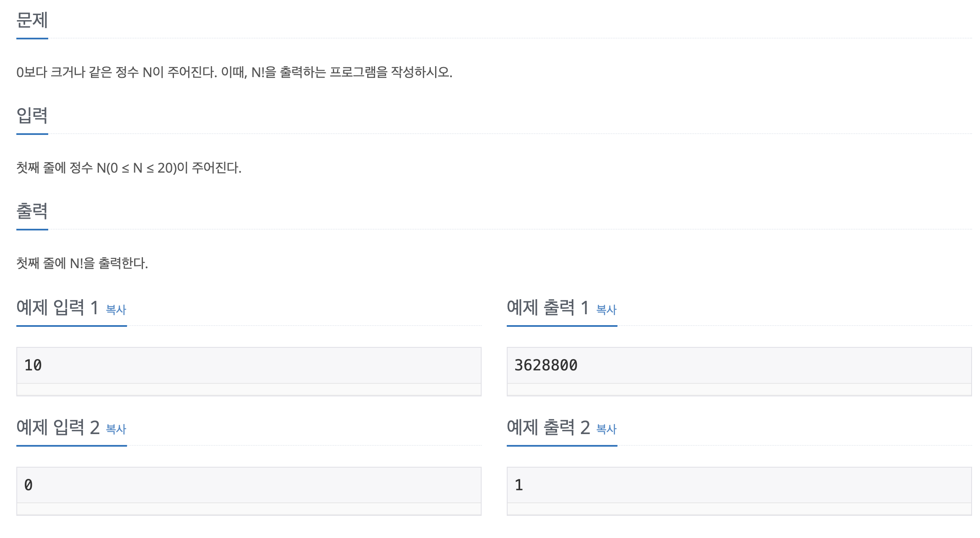Click the output description 첫째 줄에 N!을 출력한다
Screen dimensions: 980x538
(82, 264)
